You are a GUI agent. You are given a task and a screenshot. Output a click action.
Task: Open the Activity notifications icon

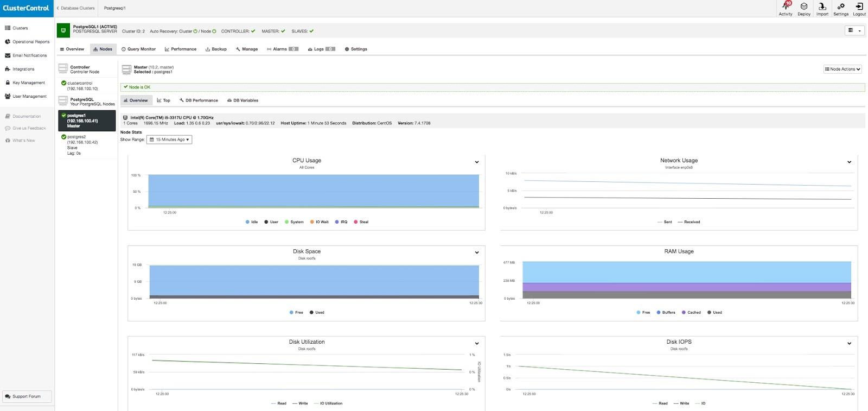pyautogui.click(x=786, y=9)
